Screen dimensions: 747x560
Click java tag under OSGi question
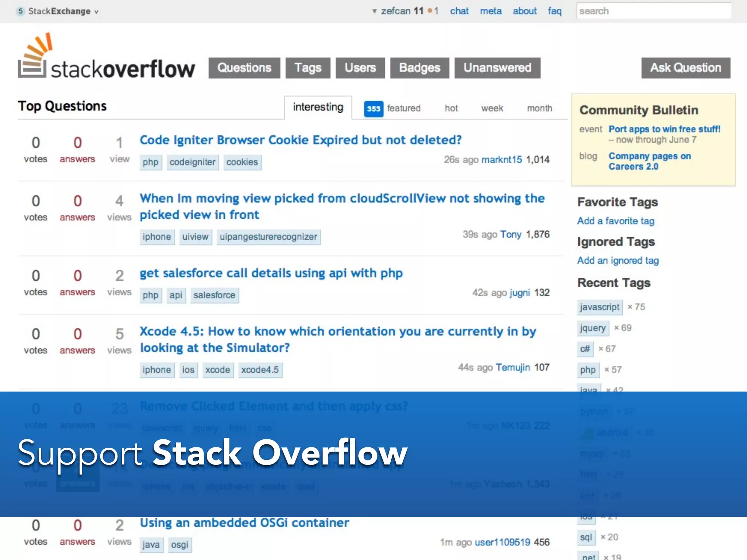151,545
